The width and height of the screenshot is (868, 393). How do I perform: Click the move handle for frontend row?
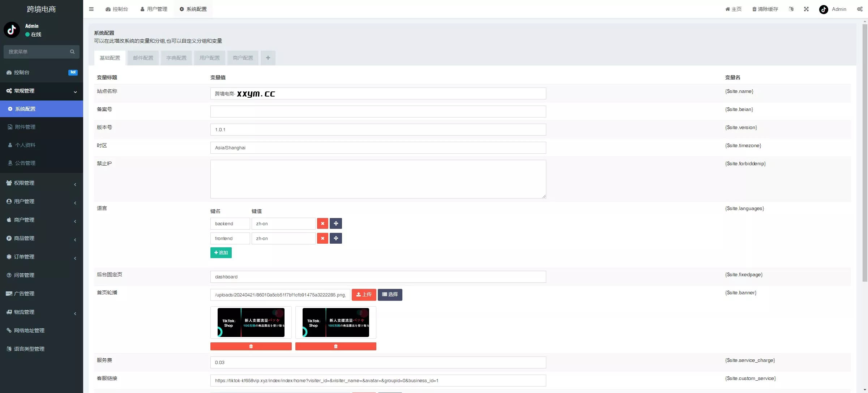pyautogui.click(x=336, y=238)
